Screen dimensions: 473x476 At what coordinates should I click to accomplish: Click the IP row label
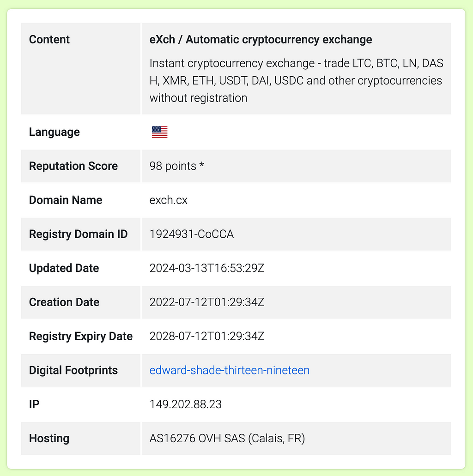point(34,404)
